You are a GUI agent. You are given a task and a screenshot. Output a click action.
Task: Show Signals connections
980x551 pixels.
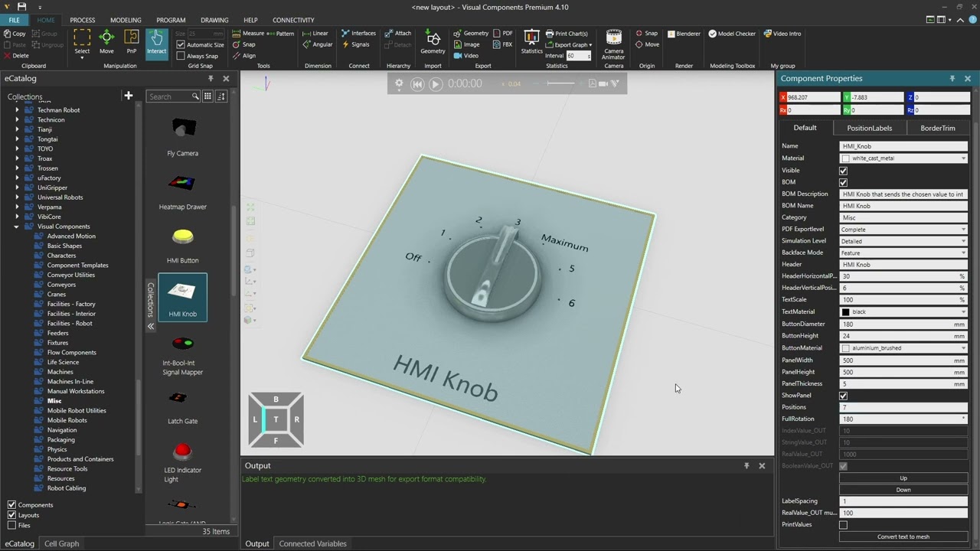click(355, 44)
